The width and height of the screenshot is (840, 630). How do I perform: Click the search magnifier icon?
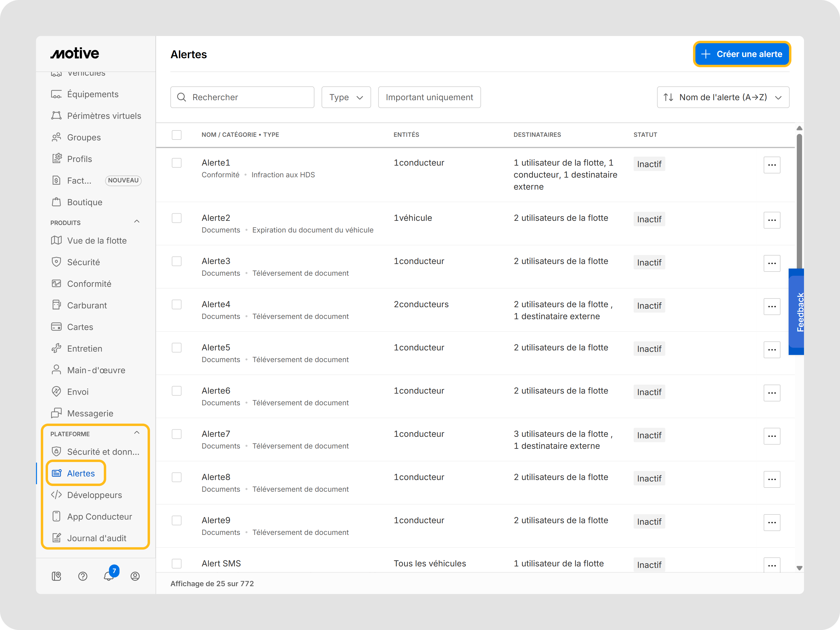coord(181,97)
